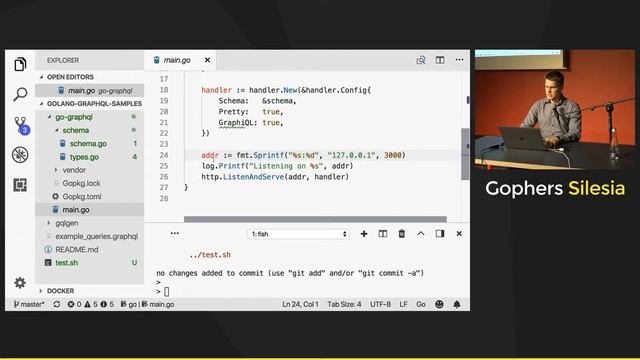
Task: Kill the terminal with trash icon
Action: (x=402, y=234)
